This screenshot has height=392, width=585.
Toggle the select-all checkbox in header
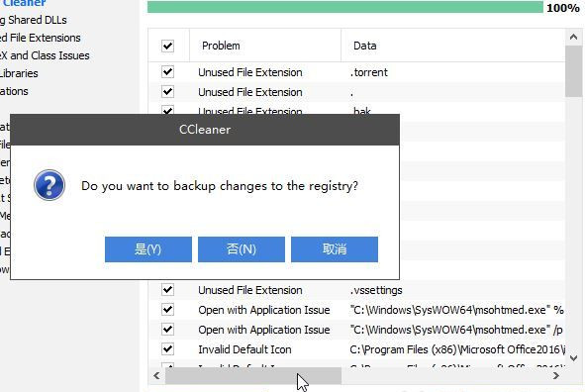coord(167,46)
